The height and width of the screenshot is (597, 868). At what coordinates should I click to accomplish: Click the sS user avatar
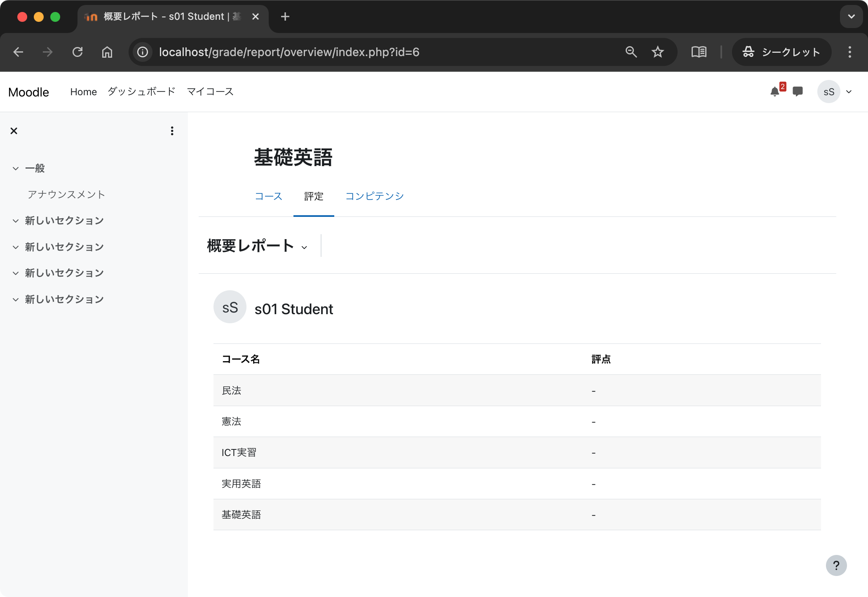tap(829, 92)
